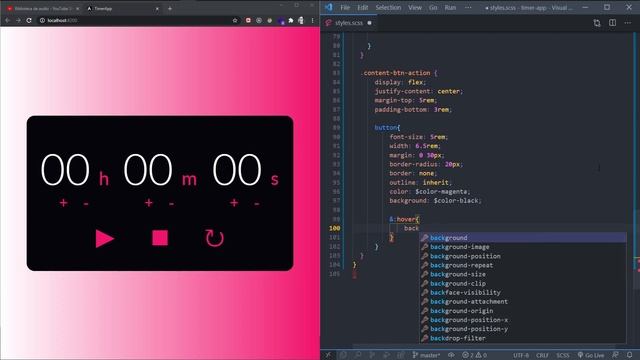Open the Chrome three-dot menu

point(313,20)
